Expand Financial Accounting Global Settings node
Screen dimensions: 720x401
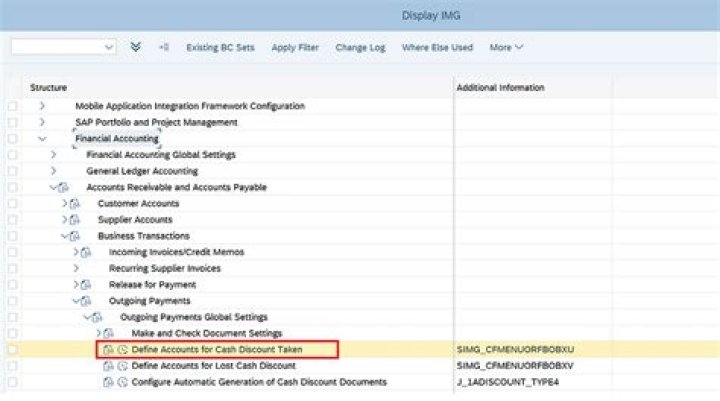pos(54,155)
